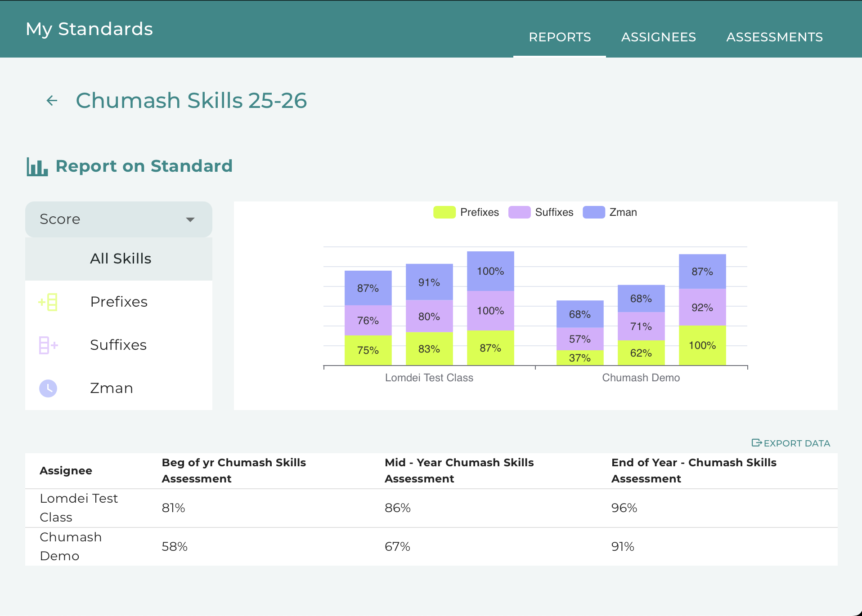Toggle the Zman series in the chart legend
862x616 pixels.
pyautogui.click(x=610, y=212)
